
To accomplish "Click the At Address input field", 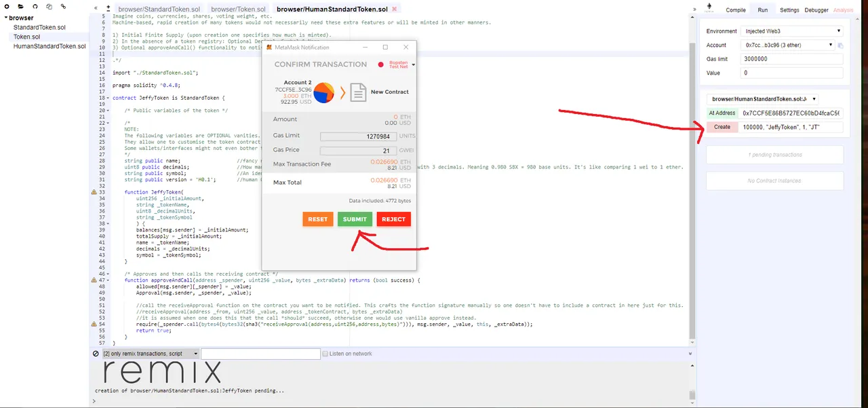I will tap(791, 113).
